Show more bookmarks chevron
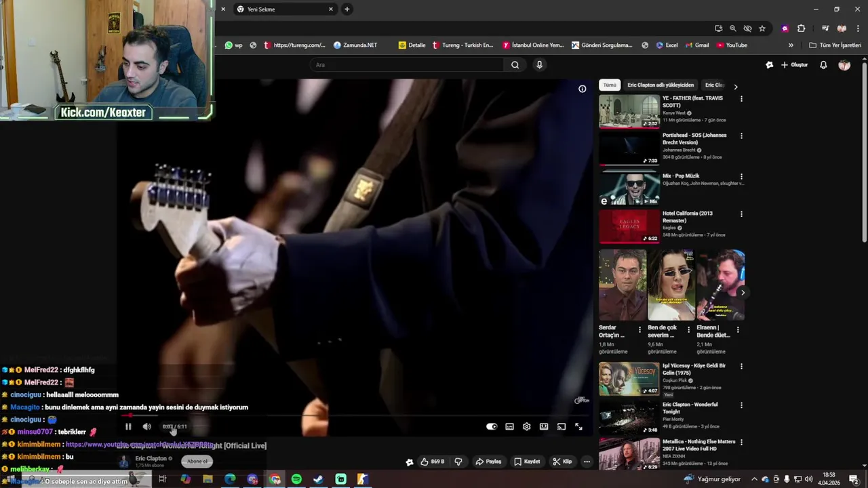 coord(791,45)
